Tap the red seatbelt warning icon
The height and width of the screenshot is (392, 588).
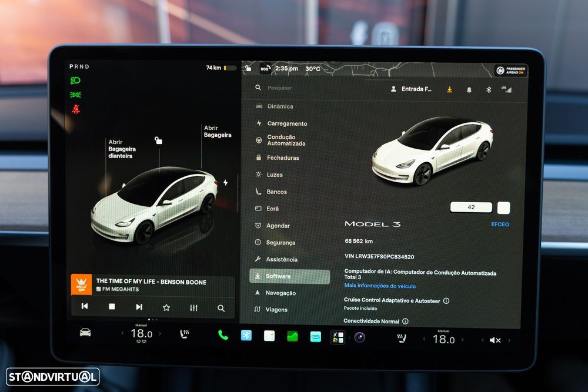pos(76,109)
